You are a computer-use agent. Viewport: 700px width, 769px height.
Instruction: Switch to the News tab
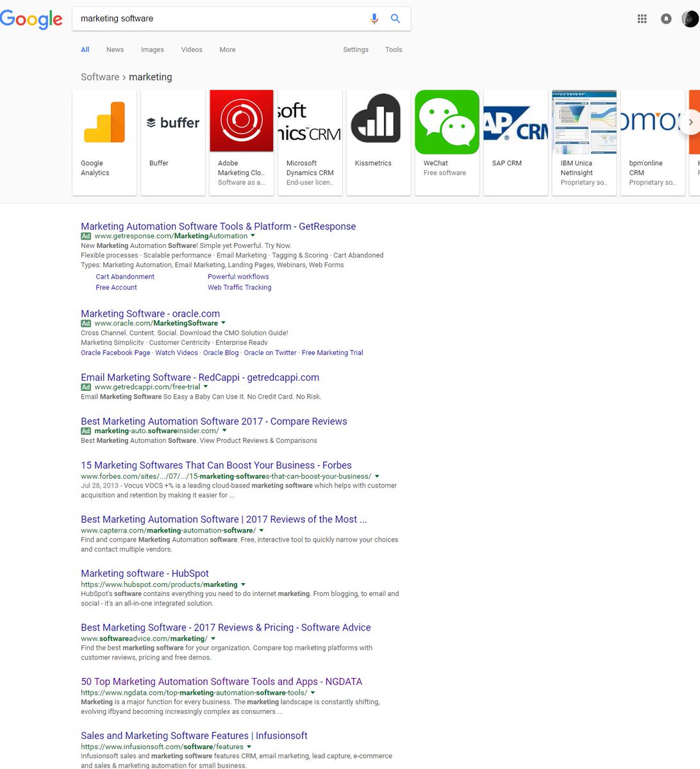pos(115,49)
